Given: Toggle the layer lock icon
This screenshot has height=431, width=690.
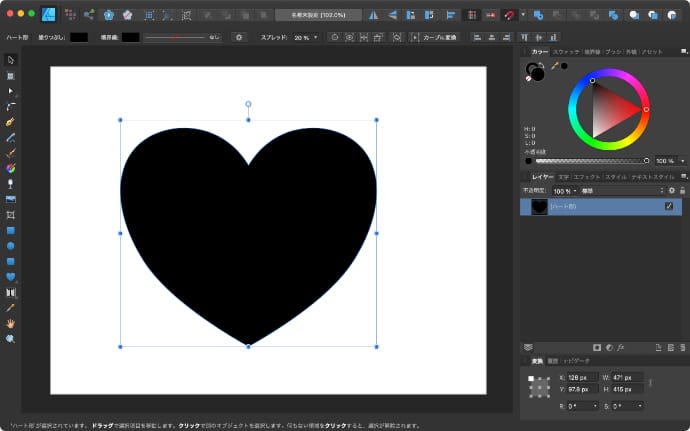Looking at the screenshot, I should (682, 190).
